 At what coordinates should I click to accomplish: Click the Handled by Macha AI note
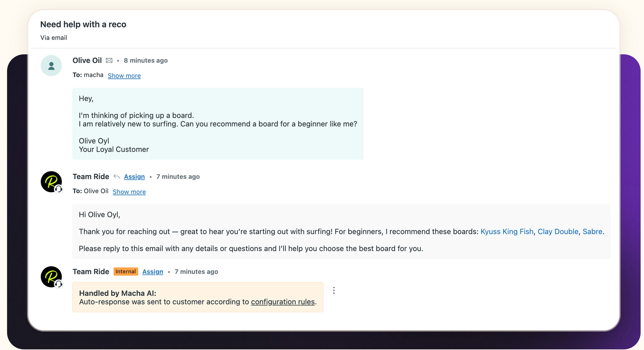(x=197, y=297)
